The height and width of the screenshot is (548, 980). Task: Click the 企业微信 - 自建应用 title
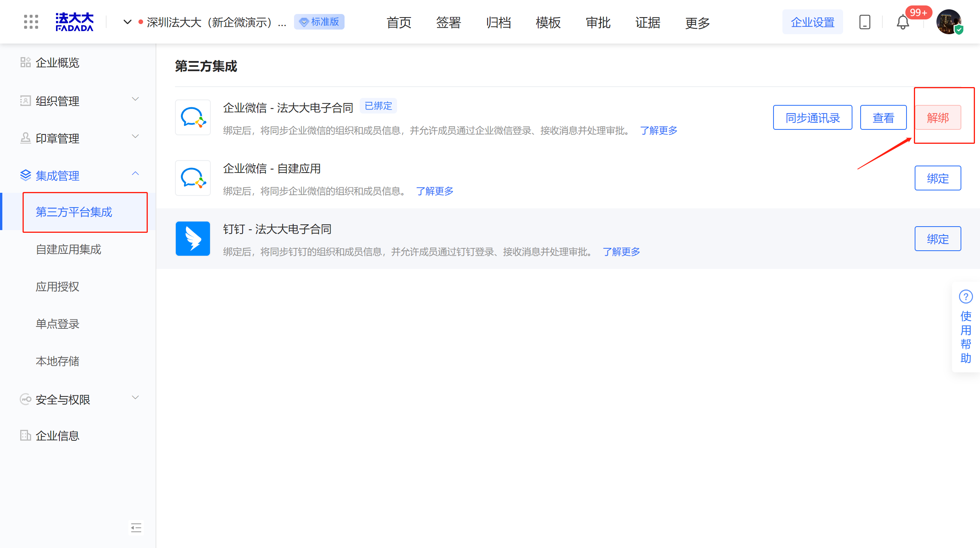(x=272, y=168)
